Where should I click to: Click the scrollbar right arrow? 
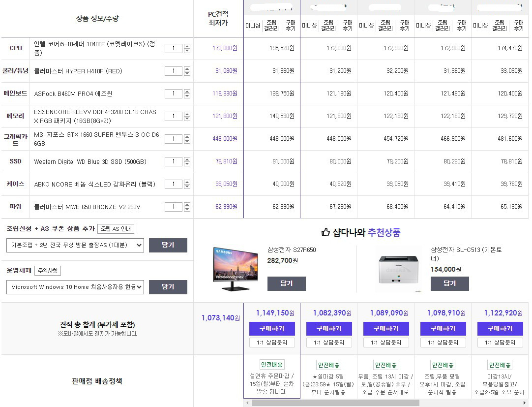525,403
